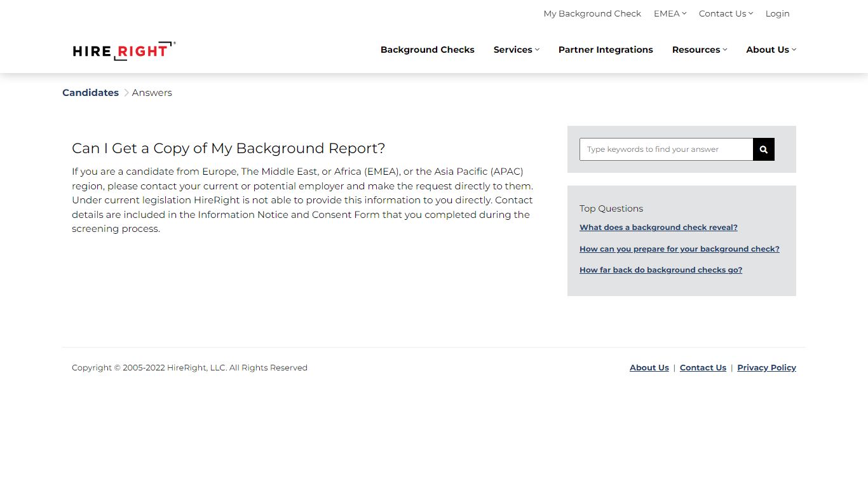Click the 'Can I Get a Copy of My Background Report?' heading
Image resolution: width=868 pixels, height=488 pixels.
(229, 148)
